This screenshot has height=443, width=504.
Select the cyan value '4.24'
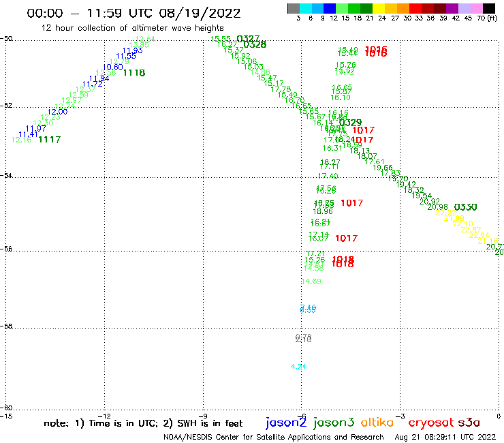(x=298, y=367)
